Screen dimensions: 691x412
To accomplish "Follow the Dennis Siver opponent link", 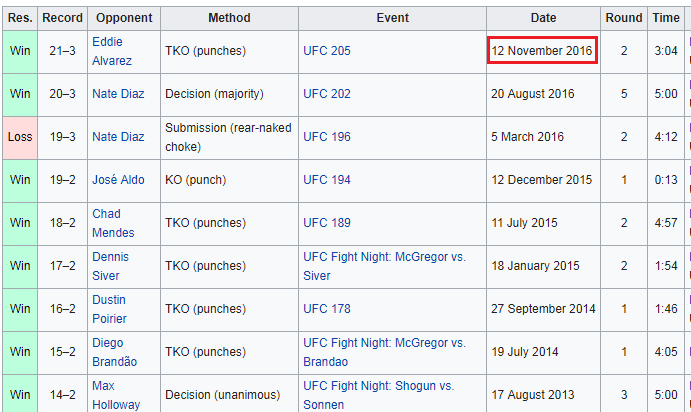I will pos(109,266).
